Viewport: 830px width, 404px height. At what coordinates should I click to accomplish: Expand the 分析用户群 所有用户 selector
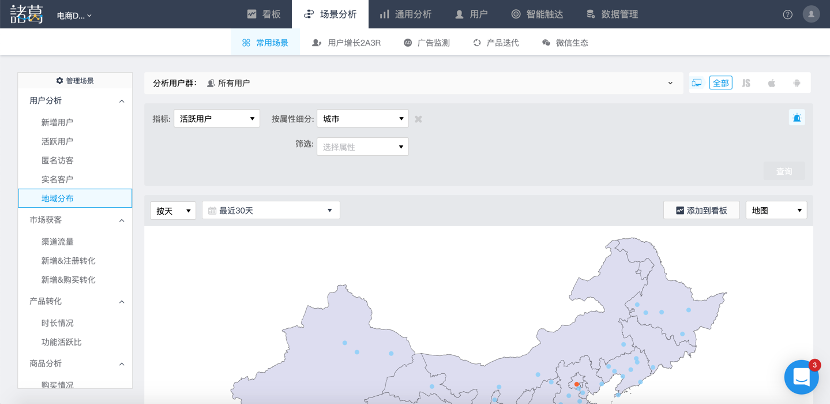(x=413, y=83)
